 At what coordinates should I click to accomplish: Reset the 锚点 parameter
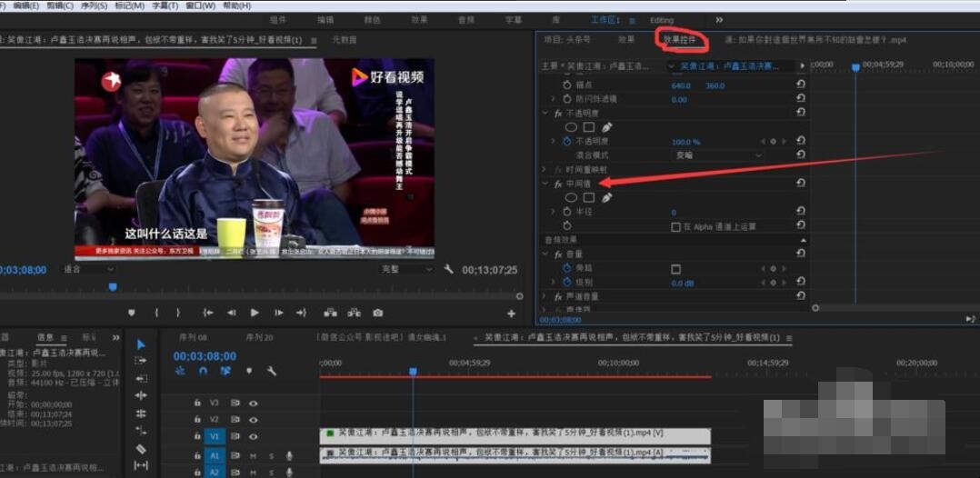801,85
